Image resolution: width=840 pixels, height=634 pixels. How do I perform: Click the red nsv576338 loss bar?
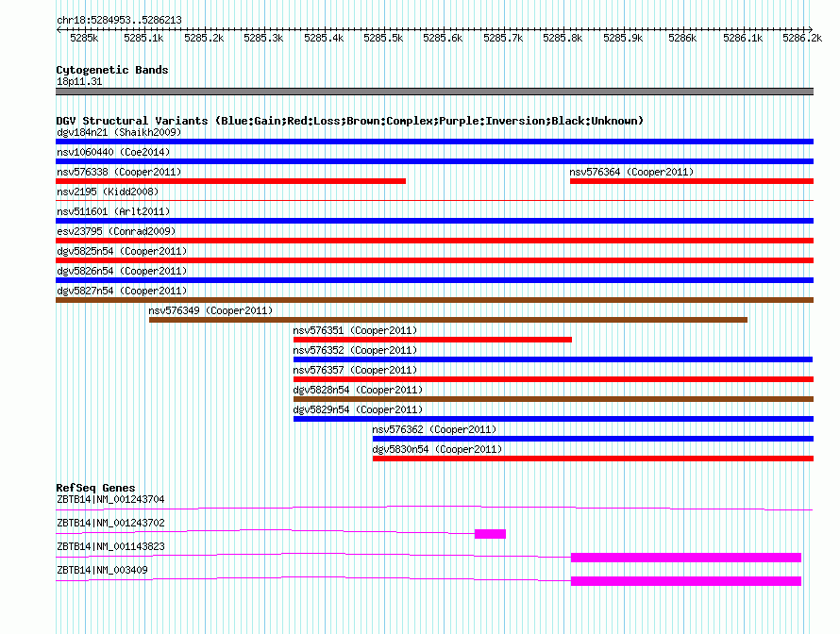click(231, 181)
